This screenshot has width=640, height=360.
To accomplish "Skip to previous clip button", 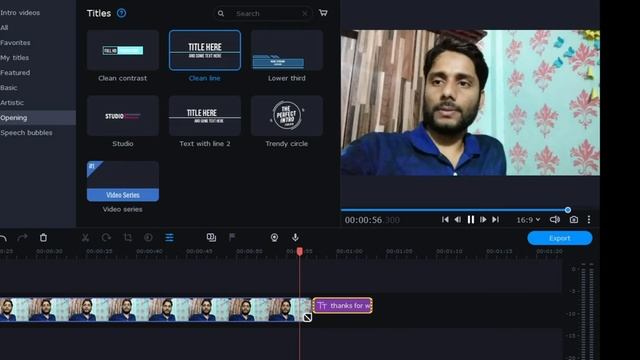I will [x=445, y=220].
